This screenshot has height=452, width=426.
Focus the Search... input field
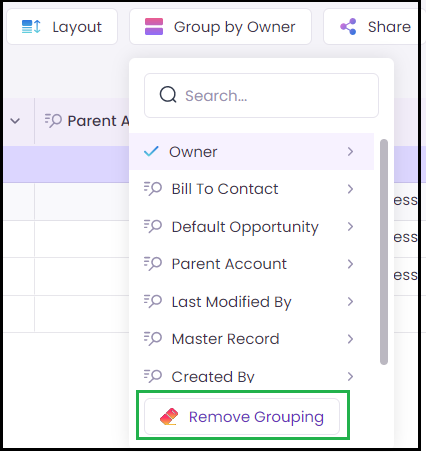click(x=261, y=95)
